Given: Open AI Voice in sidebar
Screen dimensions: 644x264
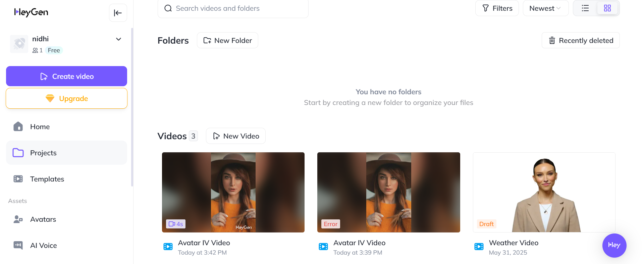Looking at the screenshot, I should 43,246.
